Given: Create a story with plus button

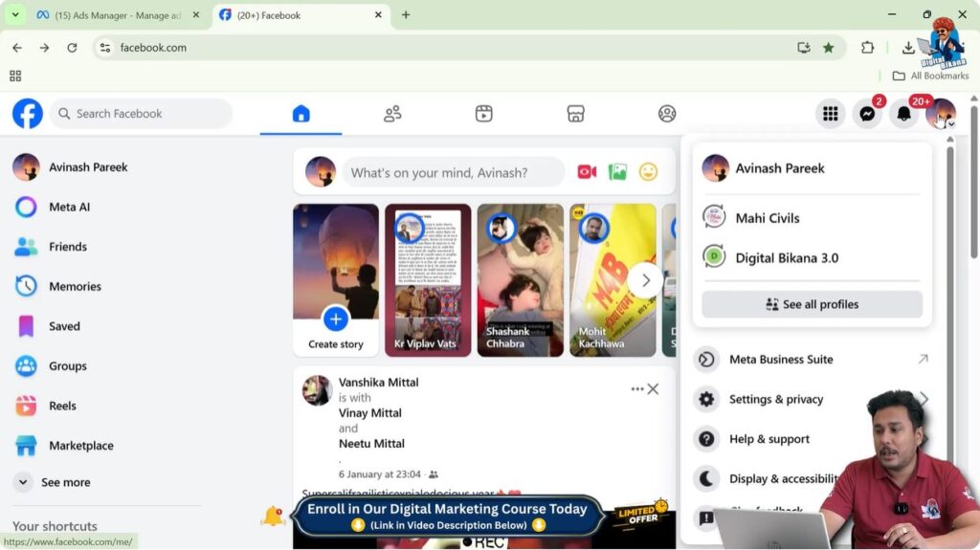Looking at the screenshot, I should click(x=336, y=319).
